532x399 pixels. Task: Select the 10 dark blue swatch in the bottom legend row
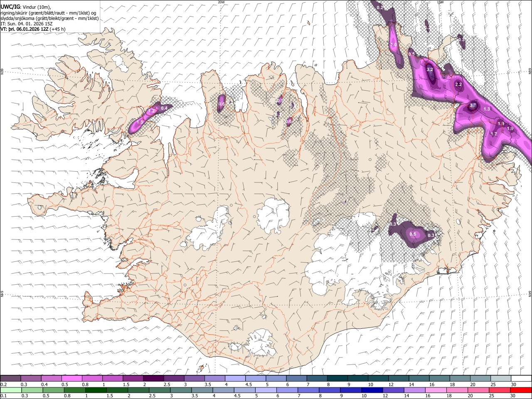click(x=372, y=390)
